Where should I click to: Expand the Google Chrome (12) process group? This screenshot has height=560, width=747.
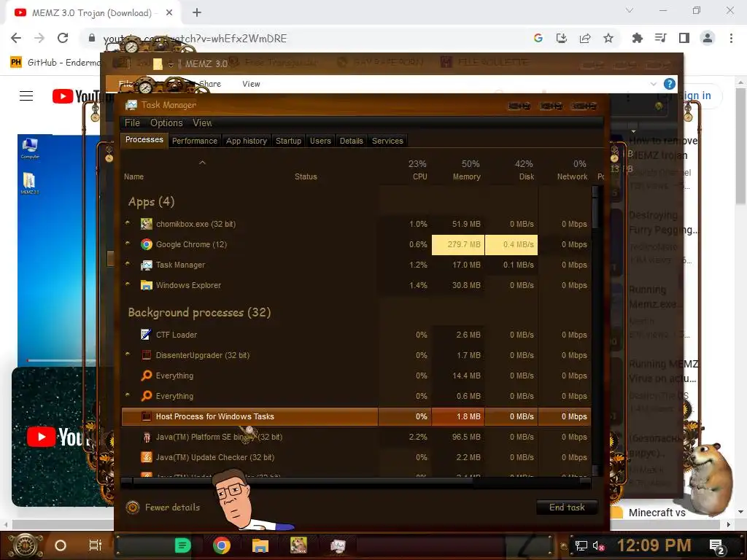128,243
